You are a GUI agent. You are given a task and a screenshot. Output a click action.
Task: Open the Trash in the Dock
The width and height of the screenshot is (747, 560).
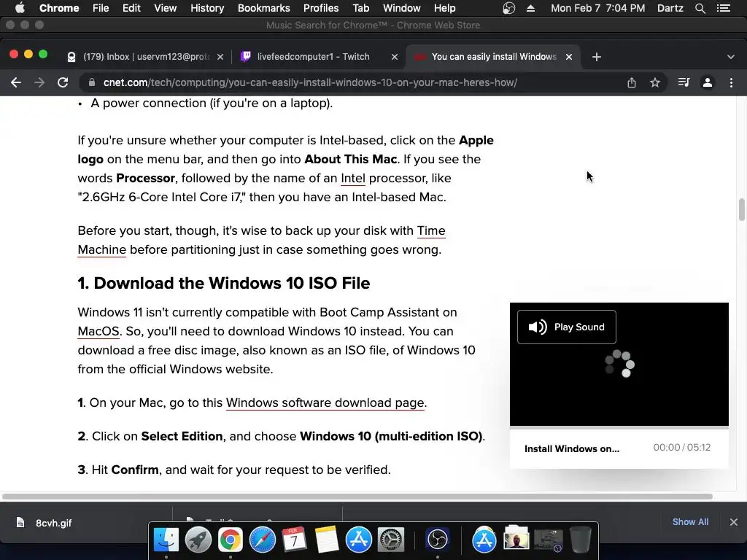[580, 540]
